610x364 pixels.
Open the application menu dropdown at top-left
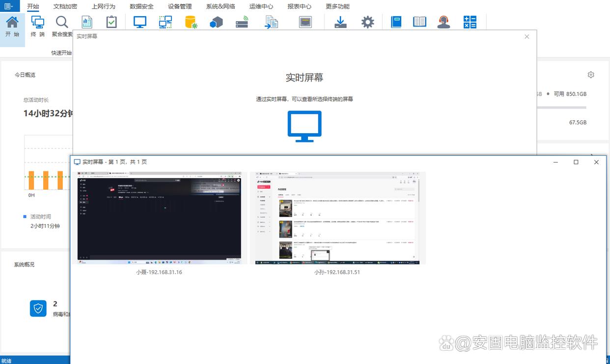pos(9,6)
